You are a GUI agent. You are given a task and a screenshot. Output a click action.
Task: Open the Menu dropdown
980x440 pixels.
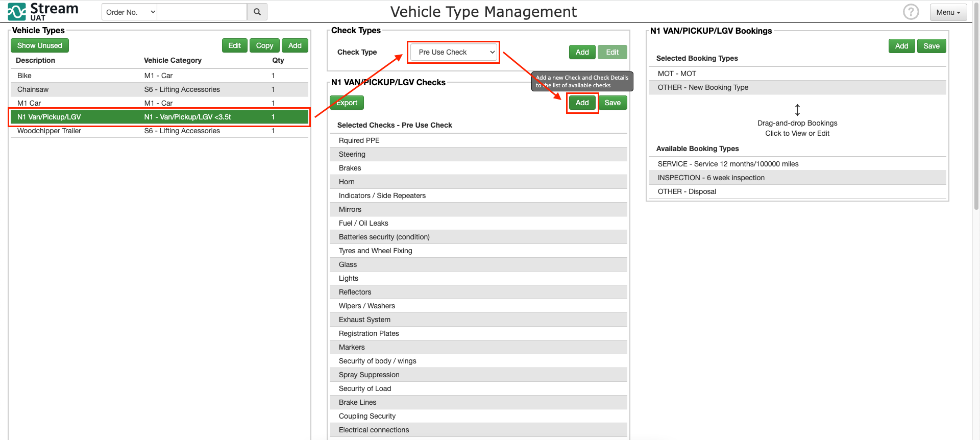[948, 12]
